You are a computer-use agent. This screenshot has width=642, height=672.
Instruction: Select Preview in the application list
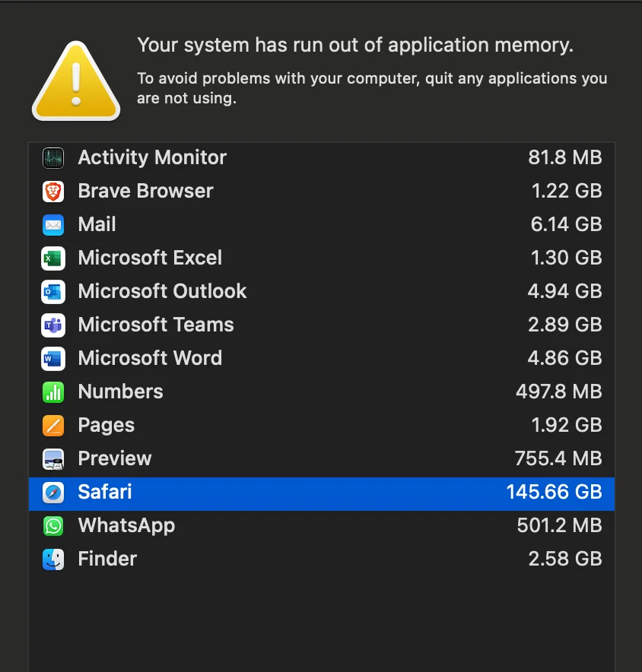[x=115, y=458]
